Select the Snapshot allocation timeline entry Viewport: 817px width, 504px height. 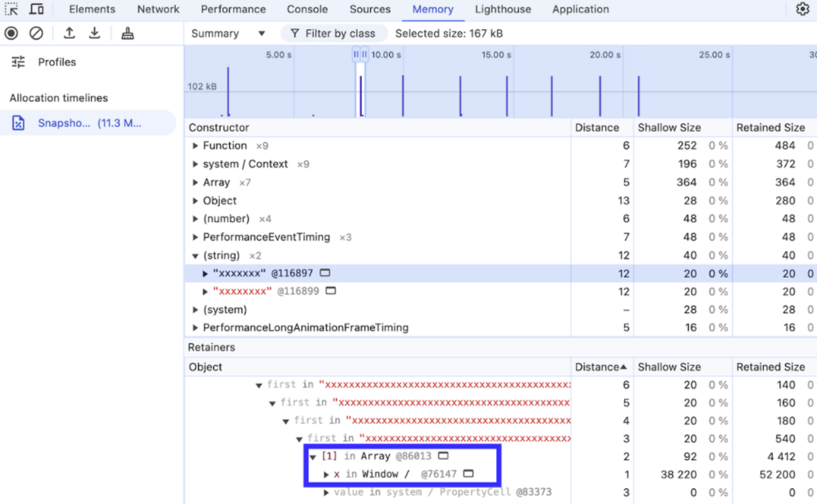pyautogui.click(x=88, y=123)
